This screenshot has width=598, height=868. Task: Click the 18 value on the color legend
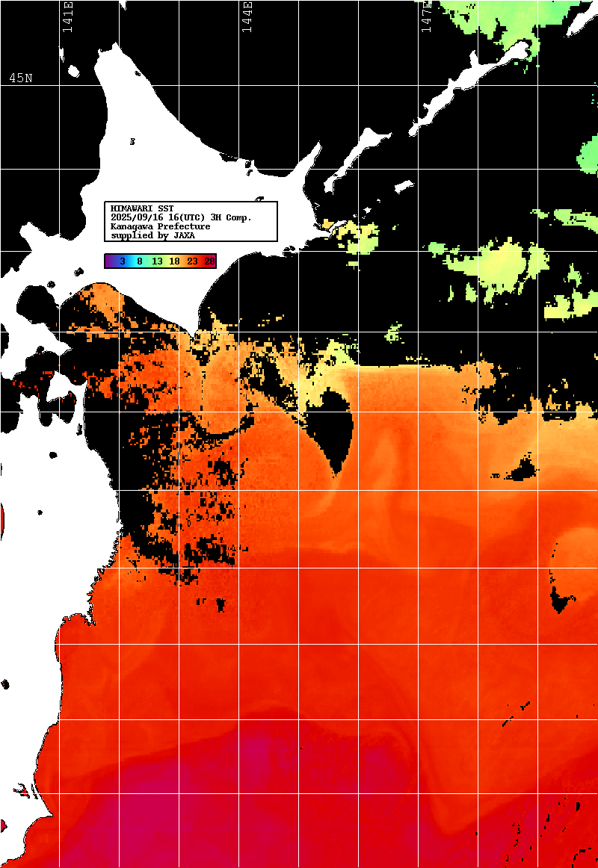click(x=174, y=261)
